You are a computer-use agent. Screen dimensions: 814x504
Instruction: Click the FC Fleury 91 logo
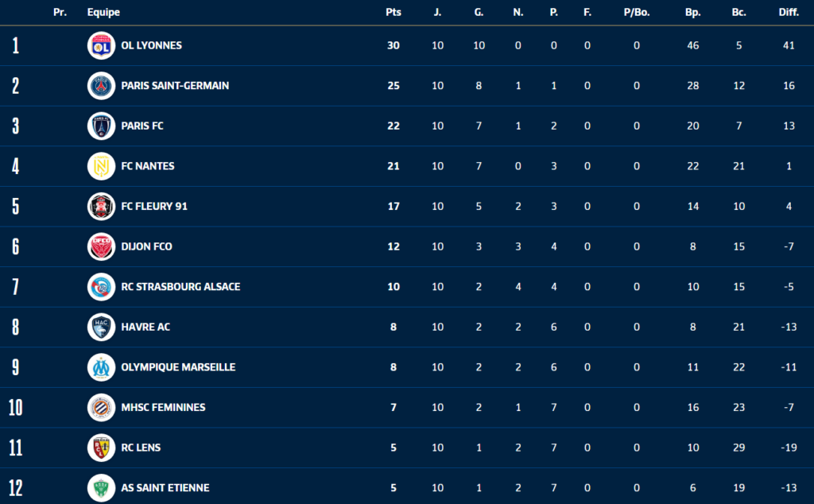tap(101, 207)
